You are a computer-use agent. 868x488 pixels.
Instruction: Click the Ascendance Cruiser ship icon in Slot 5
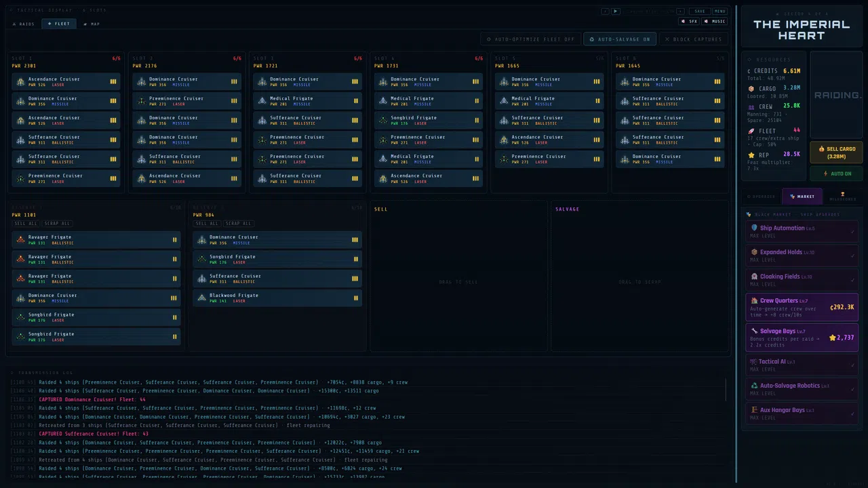click(504, 140)
